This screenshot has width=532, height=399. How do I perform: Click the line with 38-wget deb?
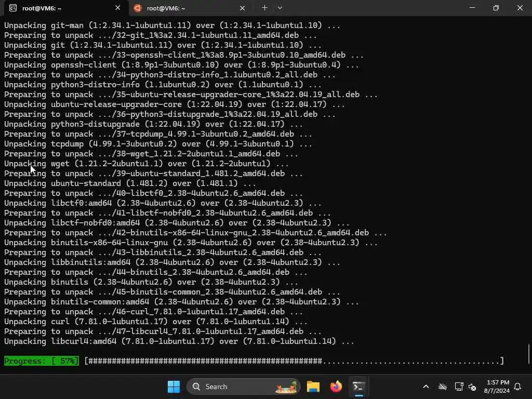(151, 154)
